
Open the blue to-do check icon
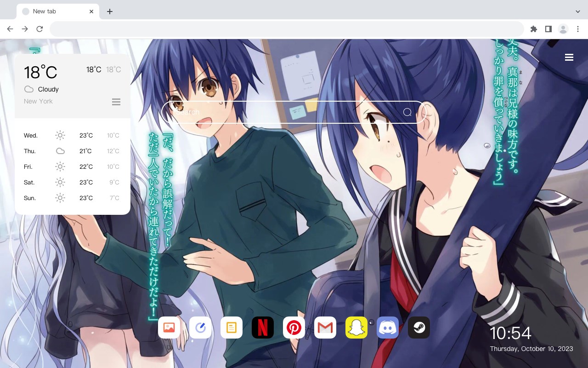pyautogui.click(x=200, y=328)
